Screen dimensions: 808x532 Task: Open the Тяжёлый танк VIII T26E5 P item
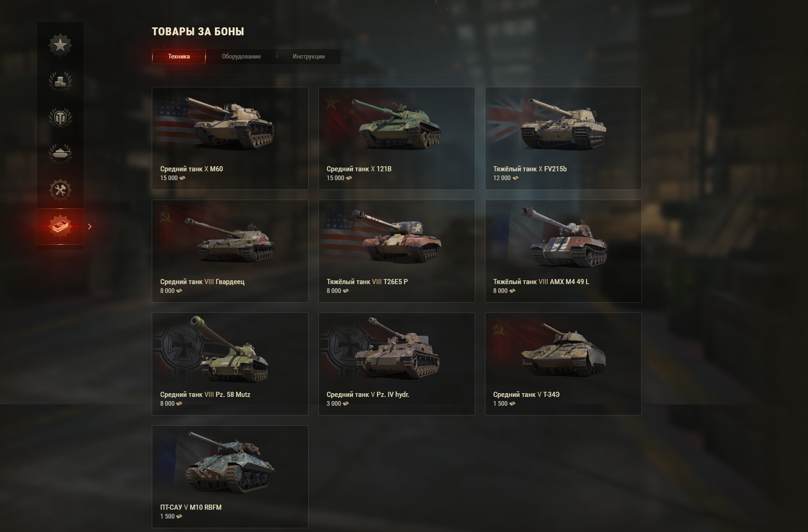click(397, 251)
